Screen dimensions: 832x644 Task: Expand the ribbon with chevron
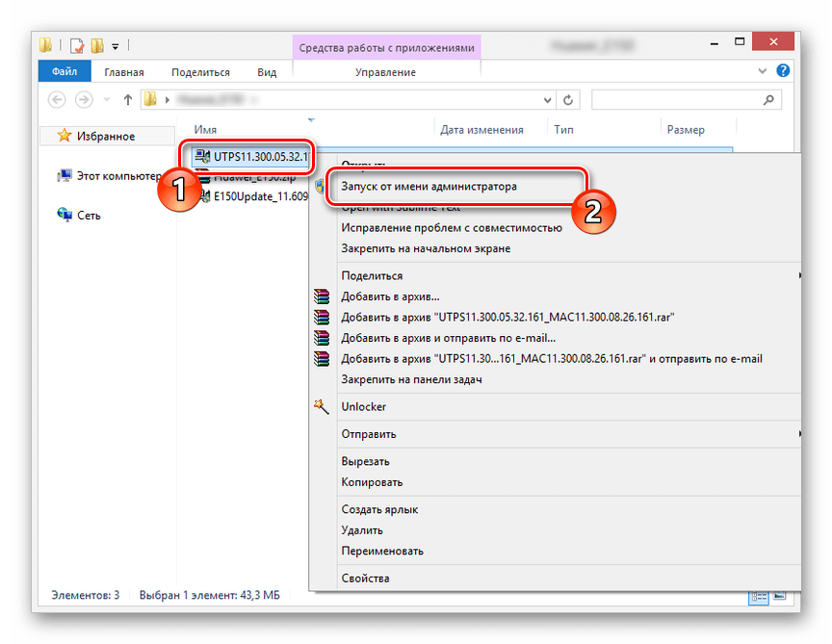(x=762, y=70)
